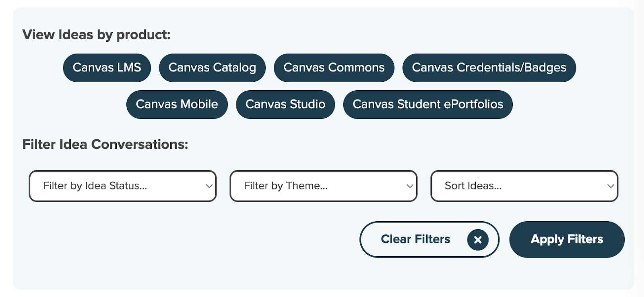This screenshot has width=644, height=297.
Task: Select the Canvas Studio product pill
Action: tap(285, 104)
